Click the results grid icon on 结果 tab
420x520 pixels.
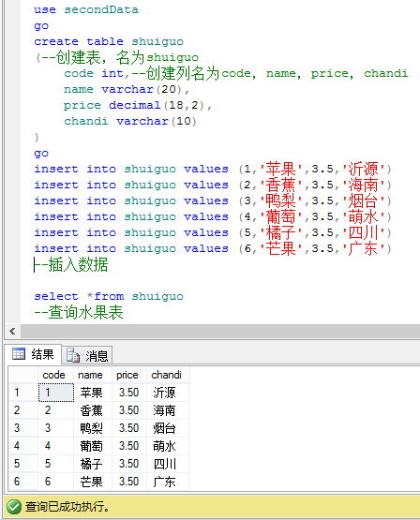point(19,354)
